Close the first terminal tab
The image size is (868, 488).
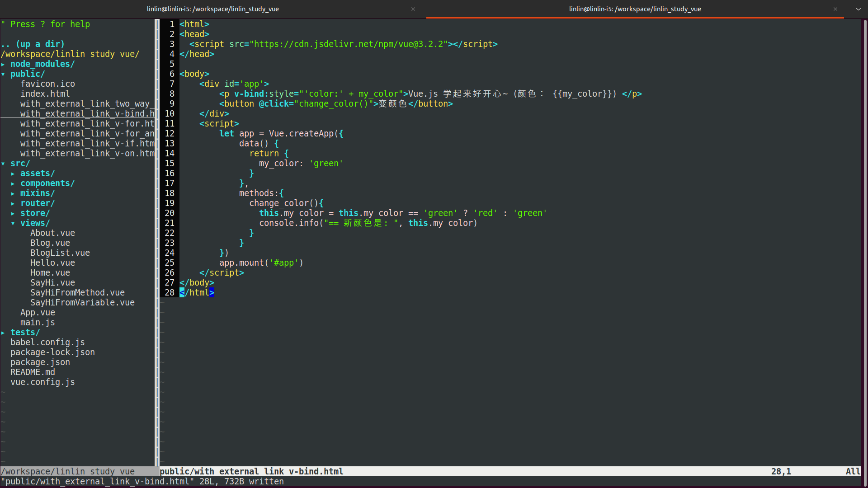tap(413, 9)
